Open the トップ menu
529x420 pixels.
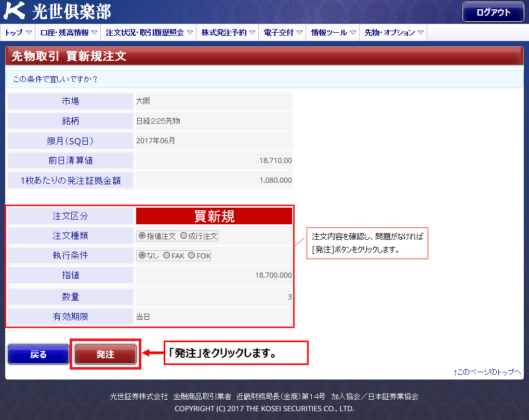(x=18, y=32)
